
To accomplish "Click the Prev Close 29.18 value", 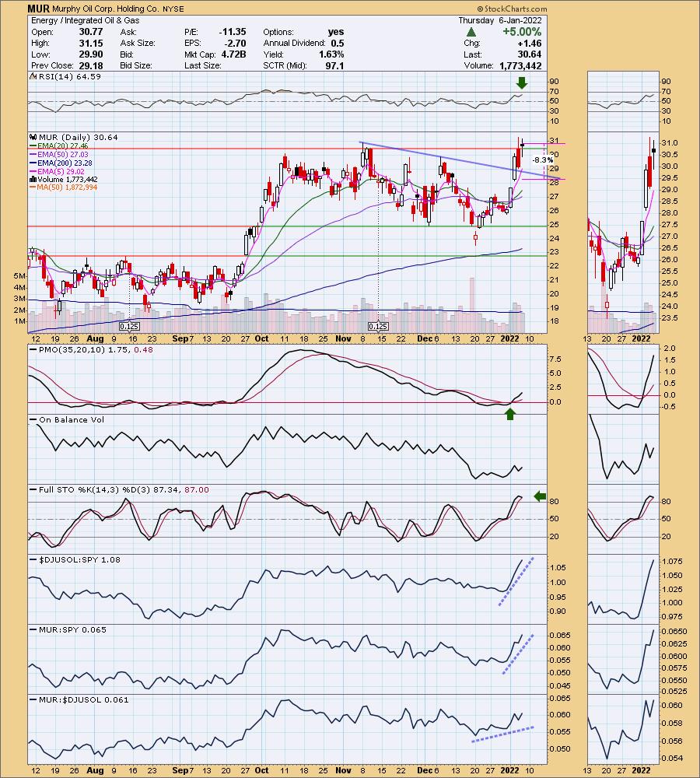I will pos(91,65).
